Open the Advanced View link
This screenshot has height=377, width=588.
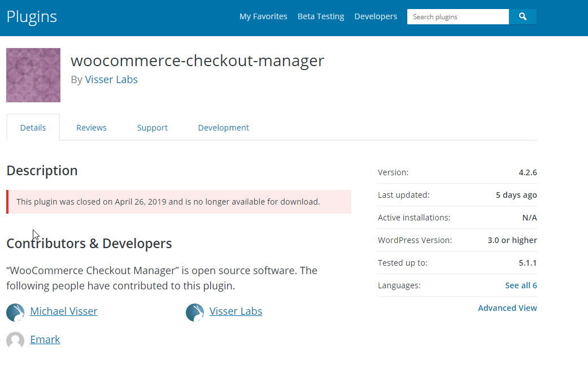coord(507,308)
